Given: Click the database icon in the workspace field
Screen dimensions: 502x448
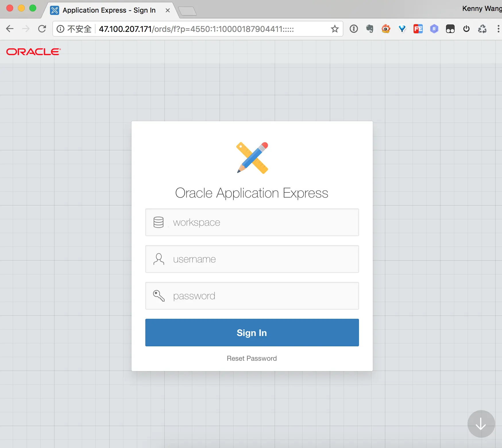Looking at the screenshot, I should pyautogui.click(x=159, y=222).
